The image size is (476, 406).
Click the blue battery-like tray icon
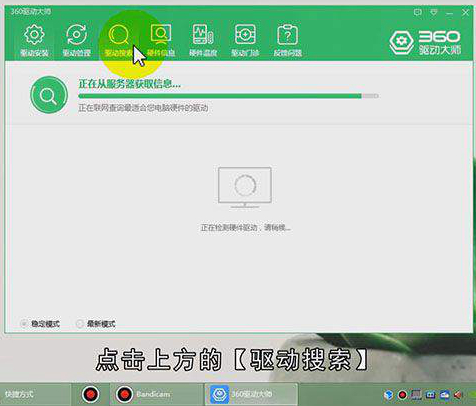(430, 395)
